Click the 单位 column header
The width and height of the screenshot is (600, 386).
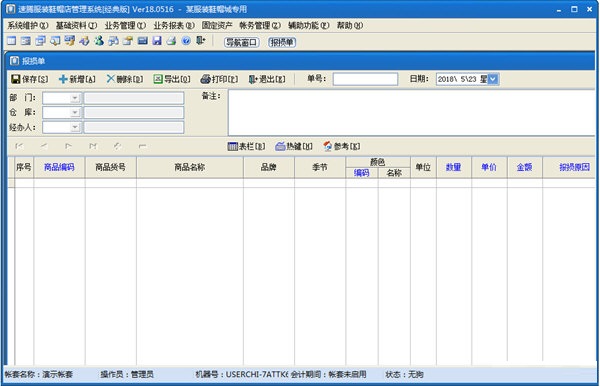[x=423, y=167]
